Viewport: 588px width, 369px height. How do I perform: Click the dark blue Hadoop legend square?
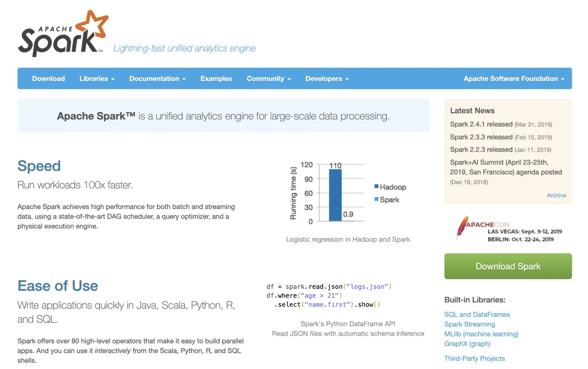pyautogui.click(x=376, y=186)
